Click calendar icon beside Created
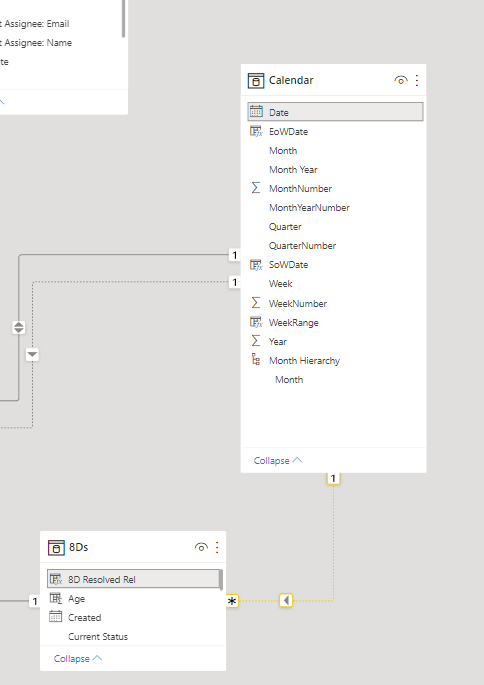Image resolution: width=484 pixels, height=685 pixels. click(x=55, y=616)
